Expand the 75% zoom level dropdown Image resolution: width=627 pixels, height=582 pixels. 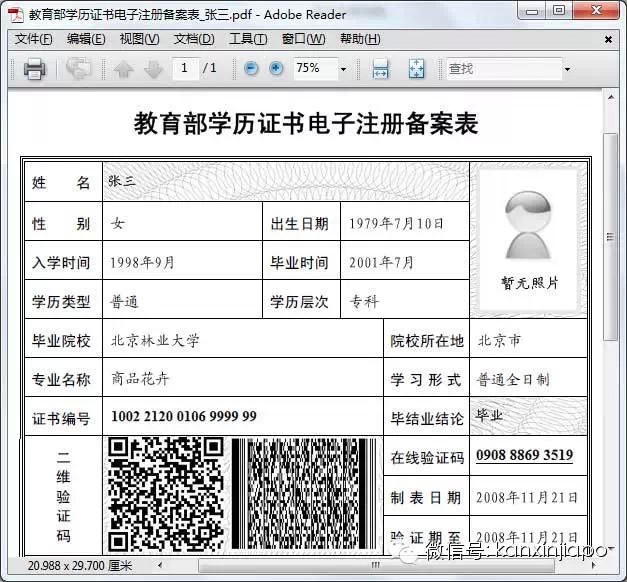(x=343, y=70)
